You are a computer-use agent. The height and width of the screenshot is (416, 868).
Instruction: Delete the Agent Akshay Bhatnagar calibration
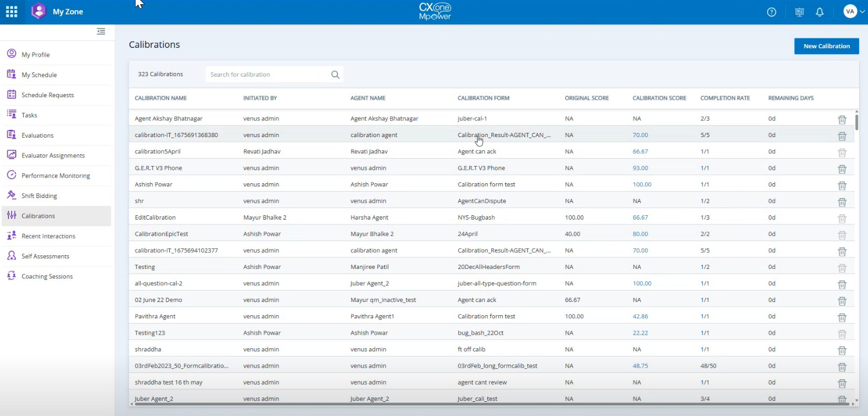[842, 119]
